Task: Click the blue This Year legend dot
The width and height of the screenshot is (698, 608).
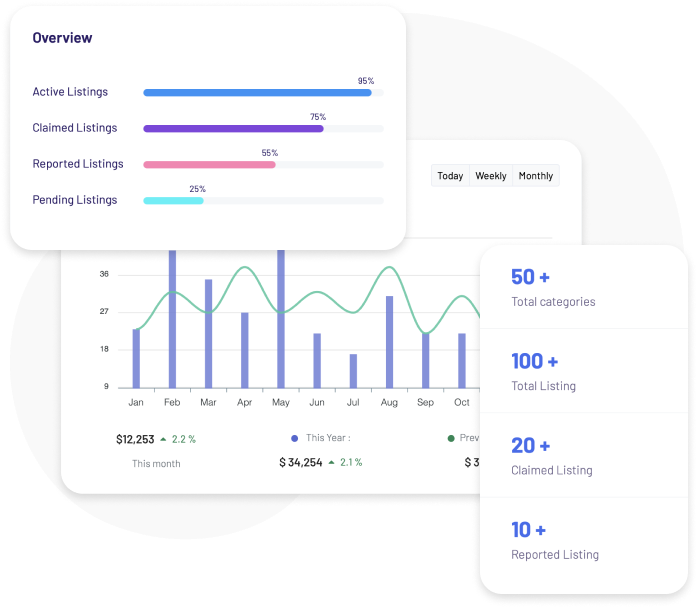Action: 294,438
